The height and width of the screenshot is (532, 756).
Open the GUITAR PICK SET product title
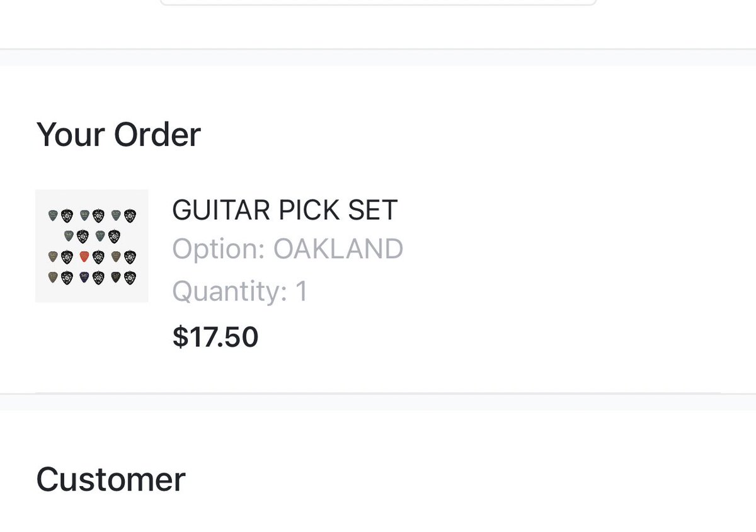[285, 210]
